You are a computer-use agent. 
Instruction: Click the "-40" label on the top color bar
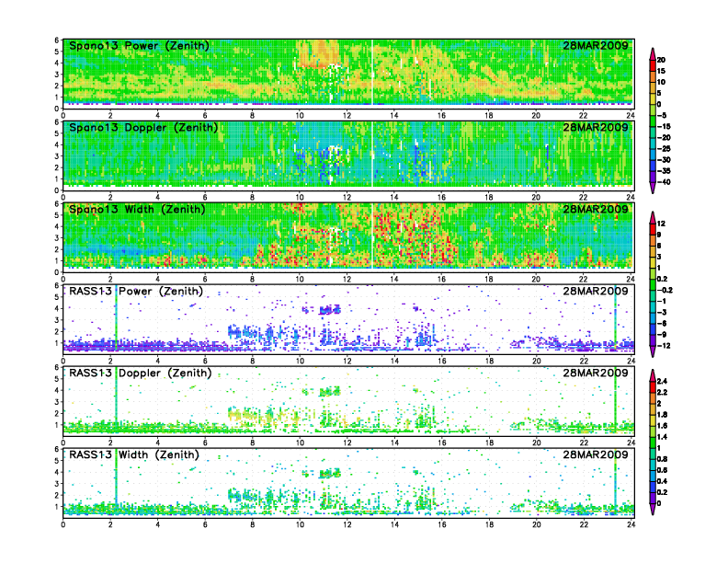coord(664,182)
